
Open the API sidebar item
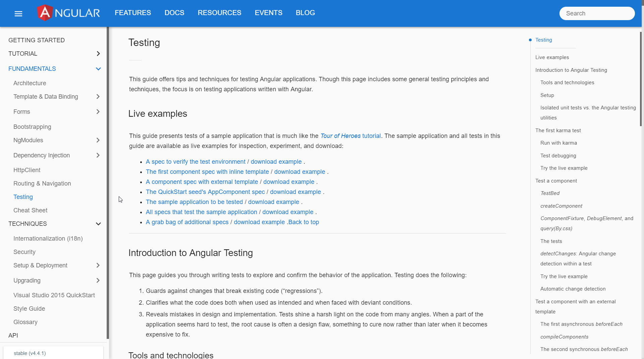point(13,336)
